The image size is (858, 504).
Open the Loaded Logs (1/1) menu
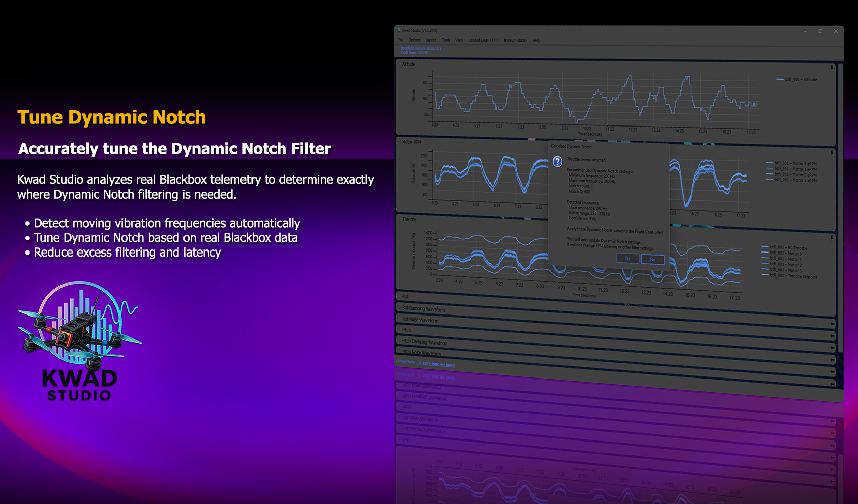[x=483, y=40]
